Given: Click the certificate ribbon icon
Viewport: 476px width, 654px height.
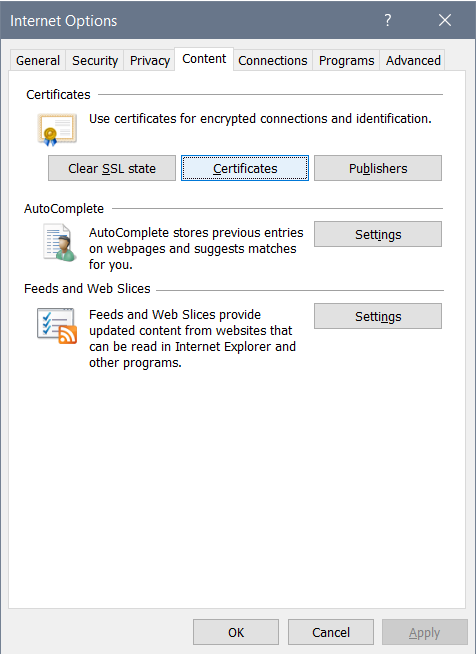Looking at the screenshot, I should [x=57, y=129].
